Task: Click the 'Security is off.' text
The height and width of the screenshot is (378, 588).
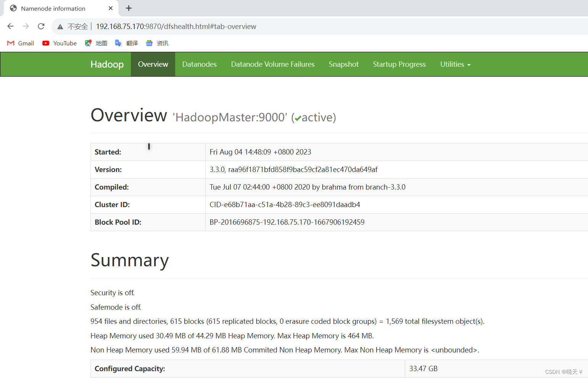Action: pos(113,293)
